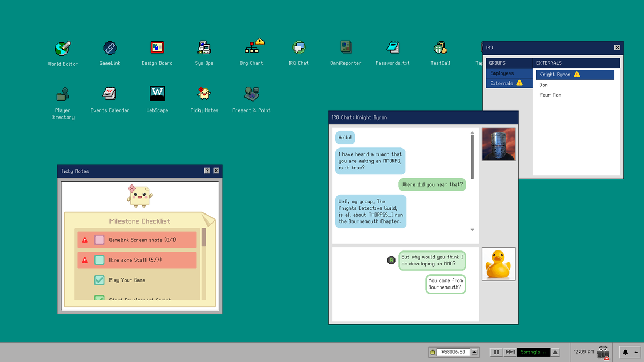Image resolution: width=644 pixels, height=362 pixels.
Task: Click the Ticky Notes help question button
Action: tap(207, 171)
